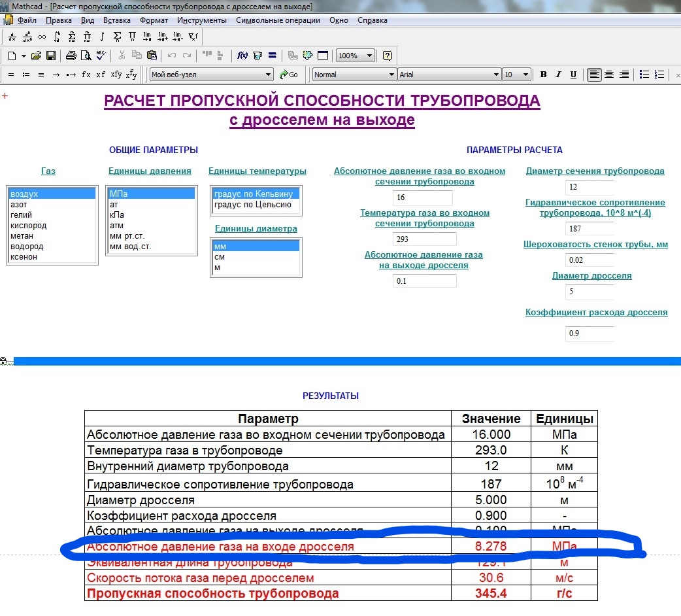Toggle bold formatting
Viewport: 681px width, 616px height.
tap(542, 74)
